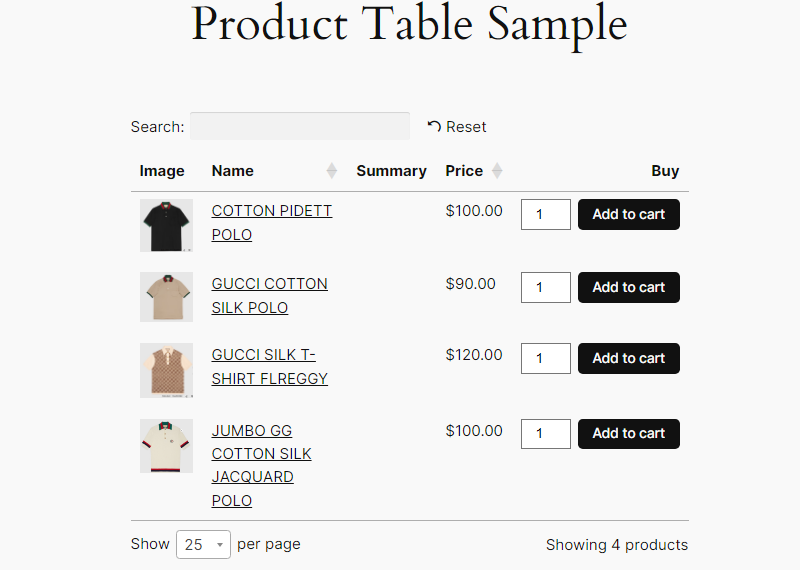
Task: Open the black Cotton Pidett Polo thumbnail
Action: [166, 226]
